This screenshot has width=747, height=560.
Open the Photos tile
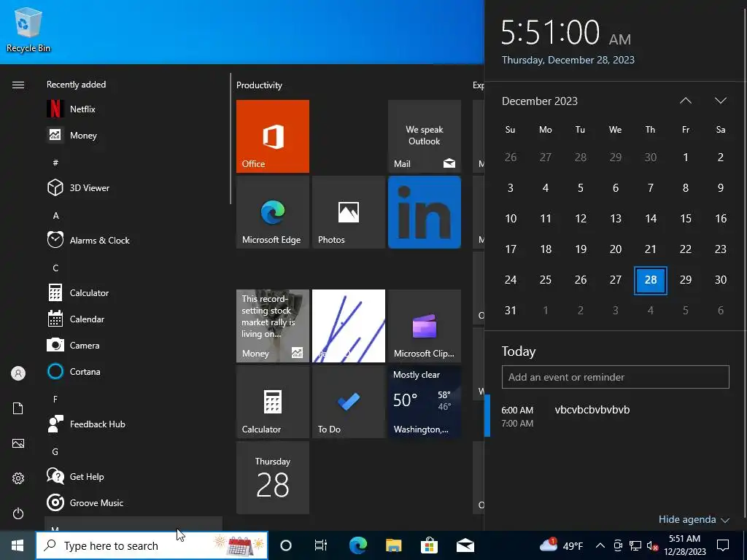[348, 212]
